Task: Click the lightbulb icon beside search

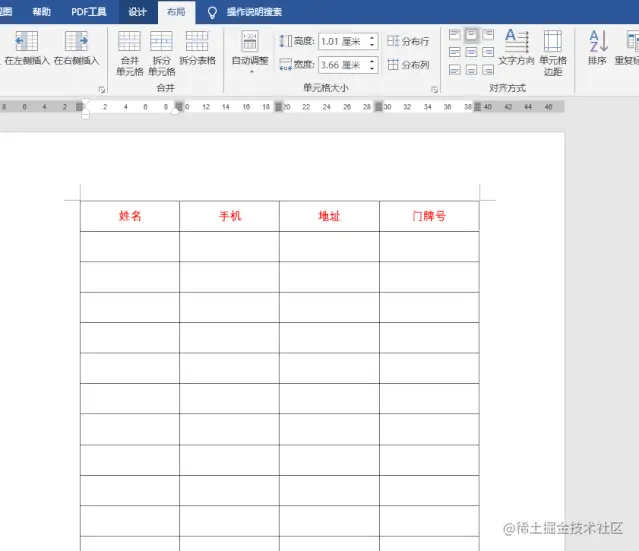Action: click(x=212, y=13)
